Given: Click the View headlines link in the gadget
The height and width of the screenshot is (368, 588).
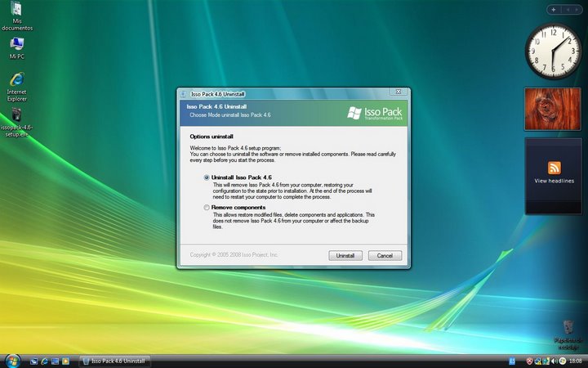Looking at the screenshot, I should [554, 181].
